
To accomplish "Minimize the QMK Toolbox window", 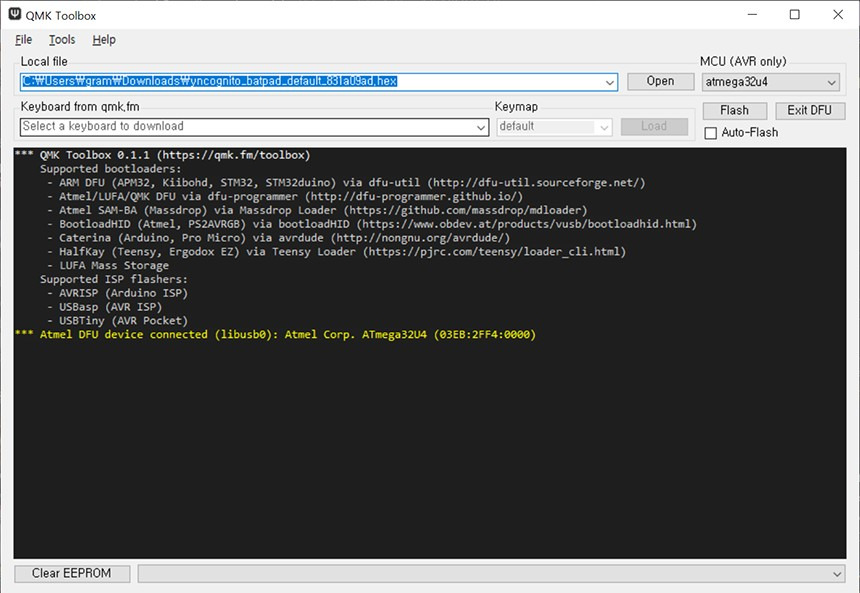I will pyautogui.click(x=752, y=15).
